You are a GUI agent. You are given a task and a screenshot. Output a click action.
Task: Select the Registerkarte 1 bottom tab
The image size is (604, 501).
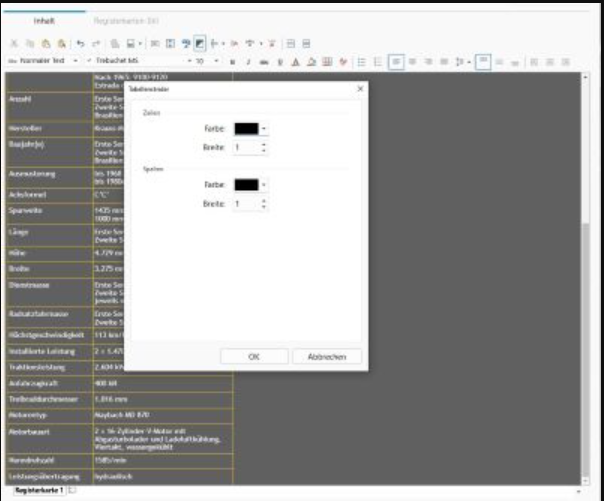pos(39,491)
